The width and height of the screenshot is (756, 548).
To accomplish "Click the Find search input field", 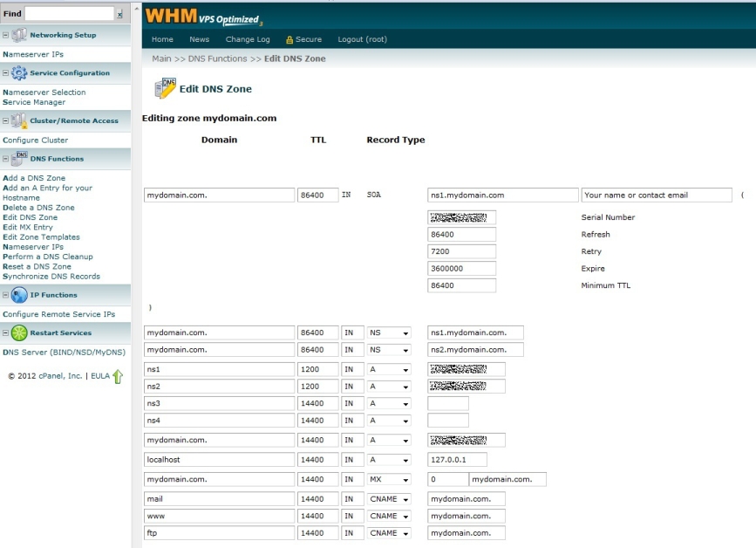I will click(x=70, y=14).
